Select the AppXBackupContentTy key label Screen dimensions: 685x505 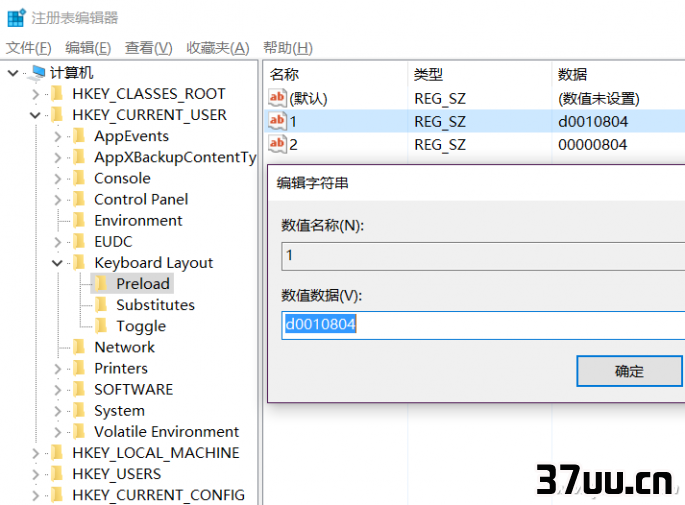175,157
